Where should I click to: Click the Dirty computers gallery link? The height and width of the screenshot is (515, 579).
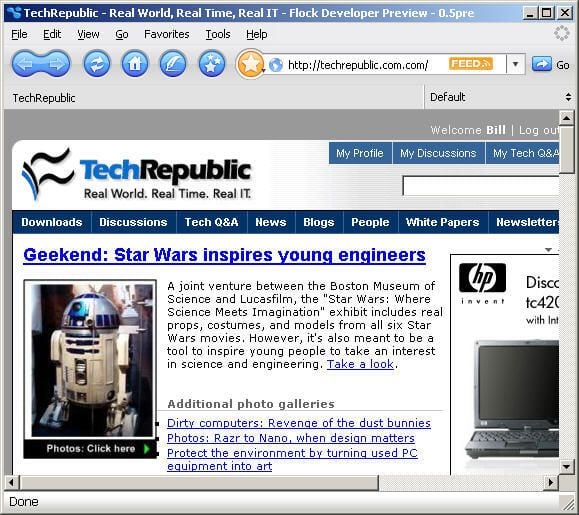point(299,423)
